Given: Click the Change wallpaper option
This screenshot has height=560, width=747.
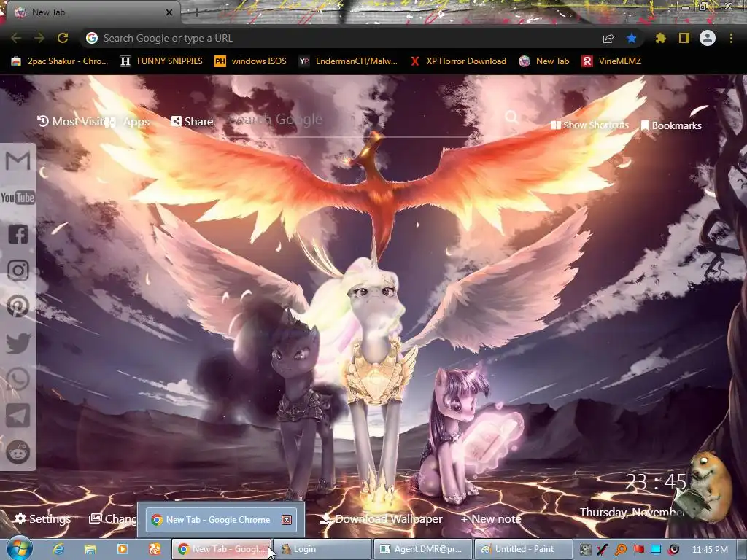Looking at the screenshot, I should 113,518.
